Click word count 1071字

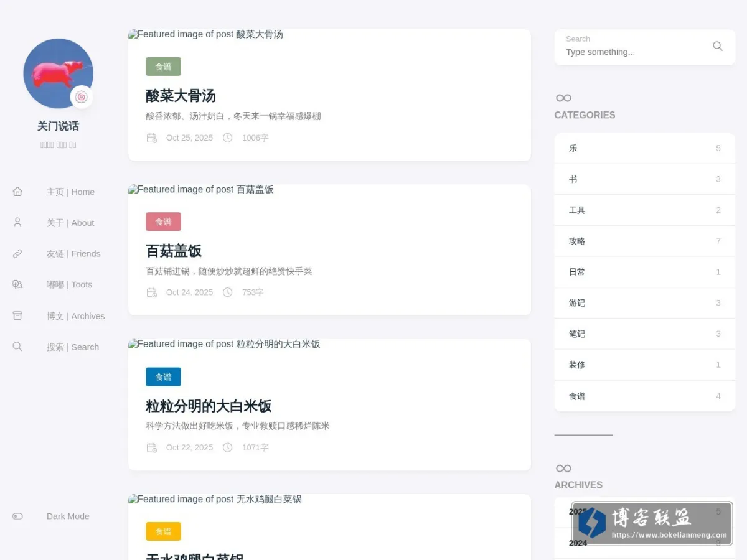pos(255,447)
